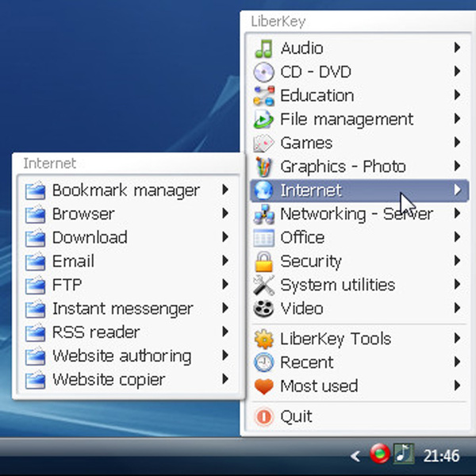
Task: Click the Email folder icon
Action: click(x=35, y=261)
